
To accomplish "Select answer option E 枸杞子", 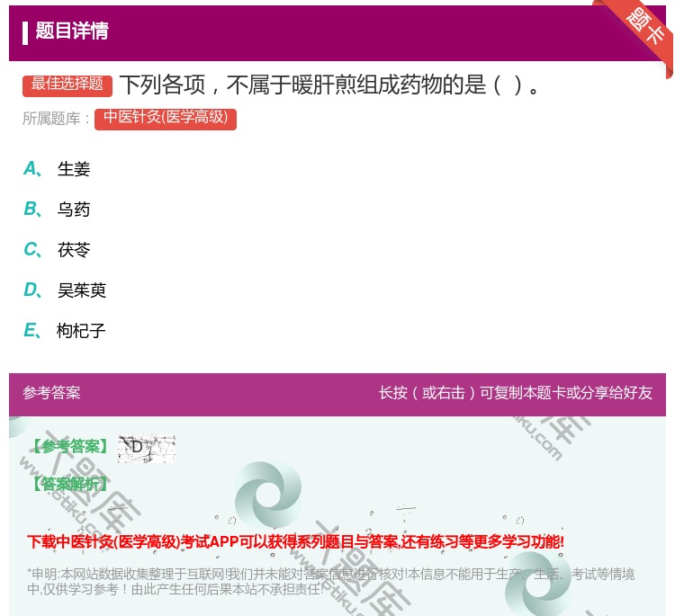I will click(x=65, y=330).
